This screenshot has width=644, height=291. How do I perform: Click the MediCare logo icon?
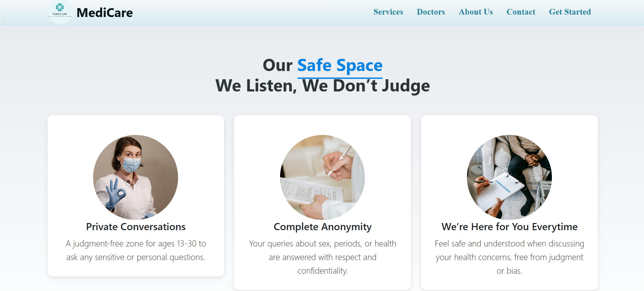(x=60, y=12)
